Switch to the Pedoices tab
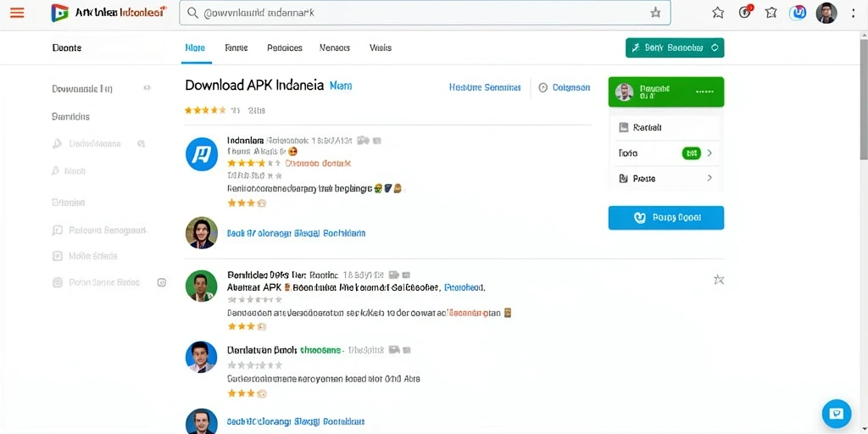 pos(285,47)
